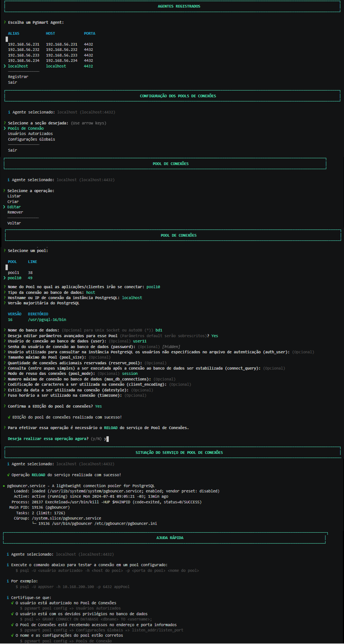Viewport: 344px width, 644px height.
Task: Click the hidden password value
Action: pos(171,347)
